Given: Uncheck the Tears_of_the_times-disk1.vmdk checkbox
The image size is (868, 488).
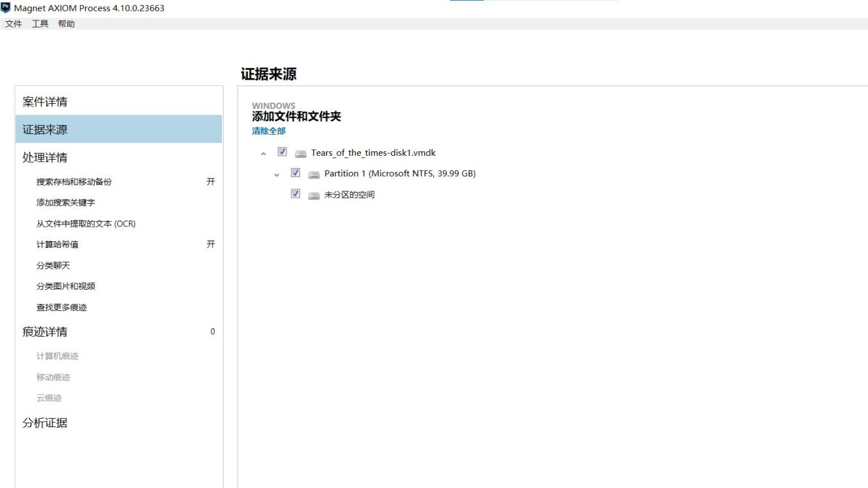Looking at the screenshot, I should (282, 152).
